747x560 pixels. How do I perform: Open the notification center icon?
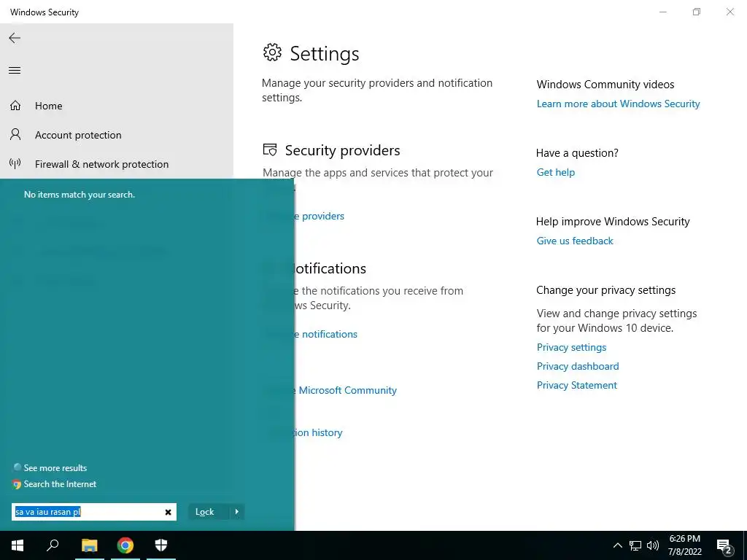tap(724, 545)
